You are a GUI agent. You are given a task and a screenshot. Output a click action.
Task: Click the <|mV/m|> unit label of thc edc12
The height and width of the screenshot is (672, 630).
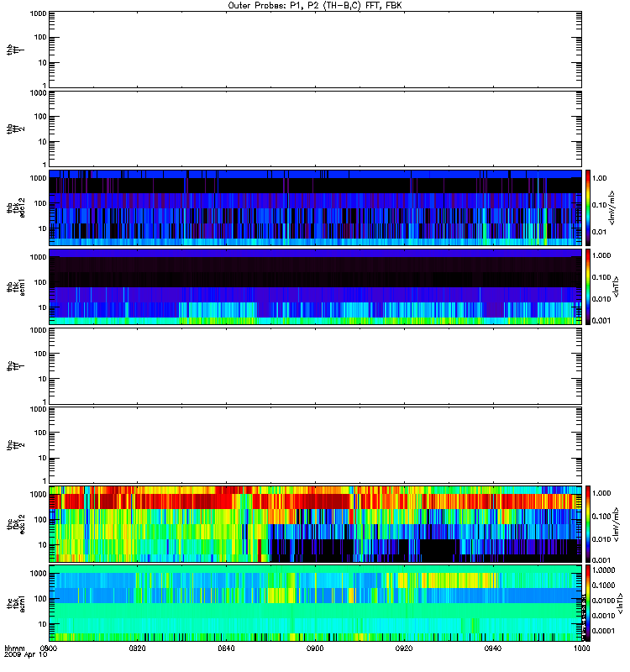pos(617,524)
